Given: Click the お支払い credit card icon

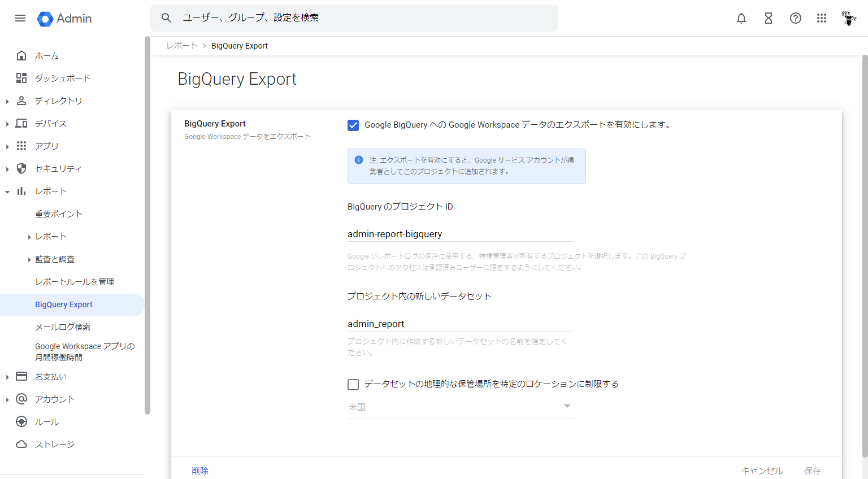Looking at the screenshot, I should tap(21, 376).
